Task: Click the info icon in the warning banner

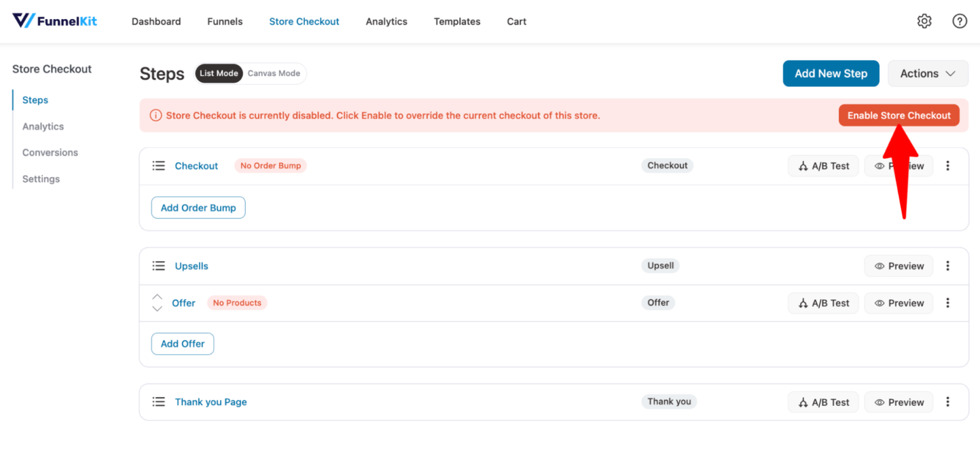Action: pos(155,116)
